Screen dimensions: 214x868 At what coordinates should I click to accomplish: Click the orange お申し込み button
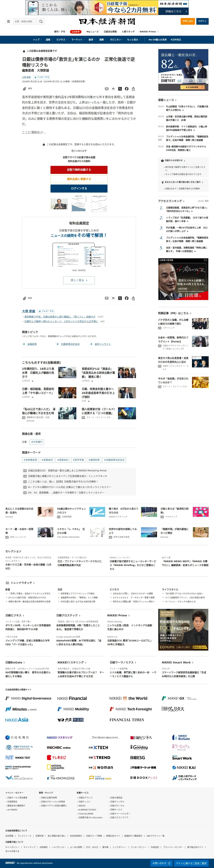pos(188,21)
